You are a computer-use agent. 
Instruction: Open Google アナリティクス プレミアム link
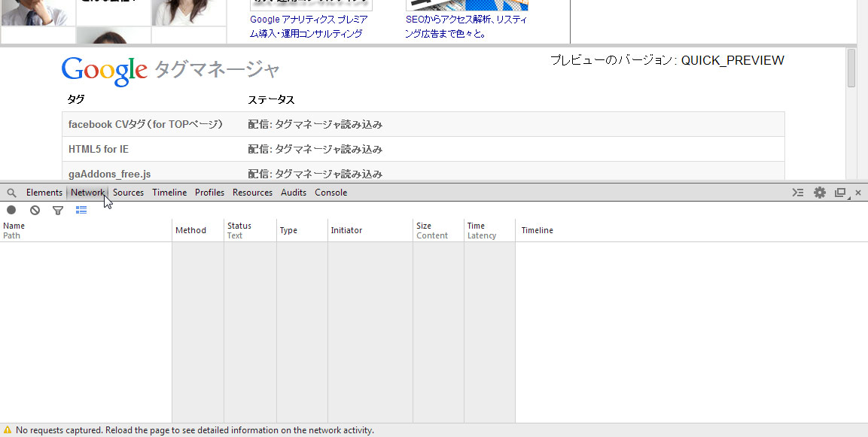[309, 26]
